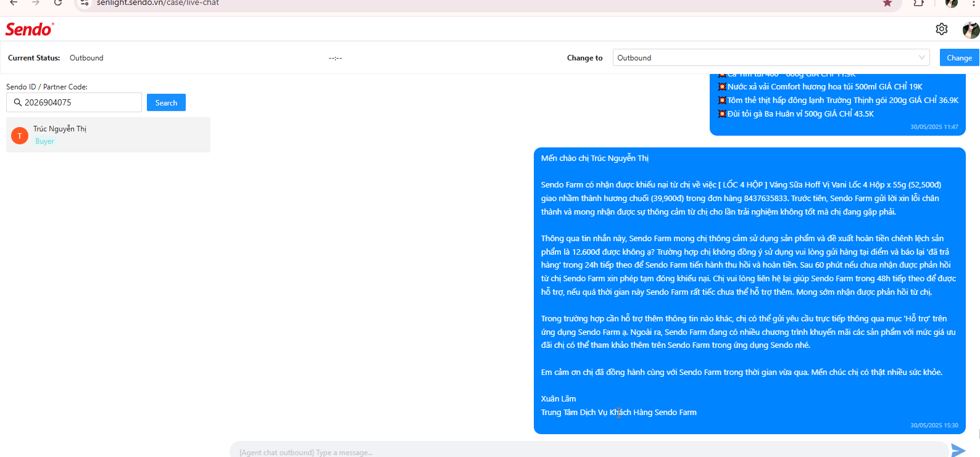This screenshot has width=980, height=457.
Task: Open the browser menu three dots
Action: click(974, 3)
